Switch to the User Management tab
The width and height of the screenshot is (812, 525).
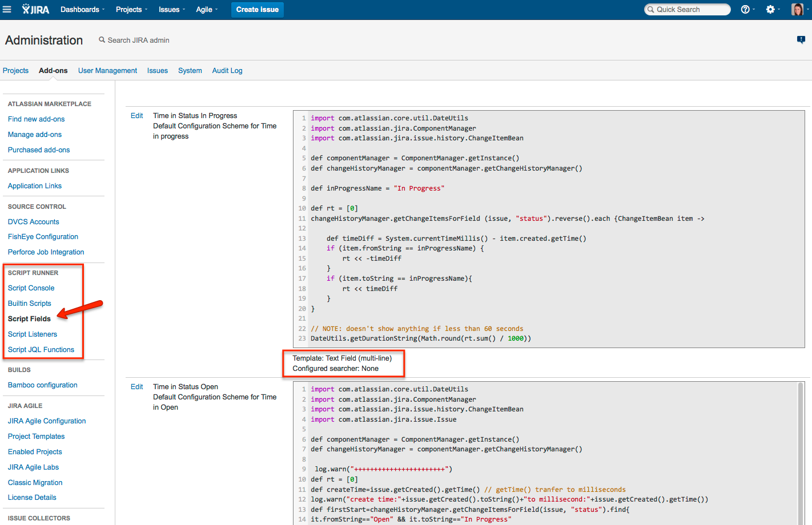click(x=107, y=70)
